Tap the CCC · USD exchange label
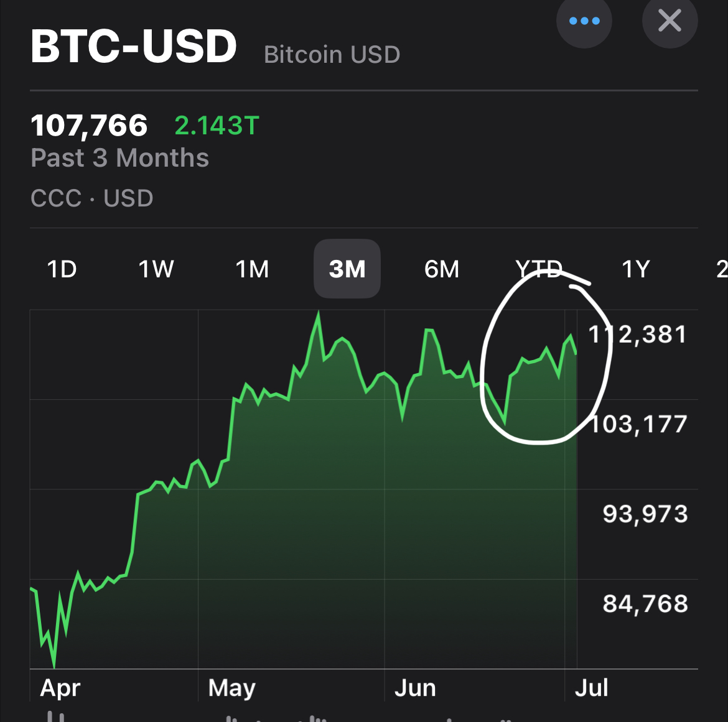The width and height of the screenshot is (728, 722). (92, 198)
